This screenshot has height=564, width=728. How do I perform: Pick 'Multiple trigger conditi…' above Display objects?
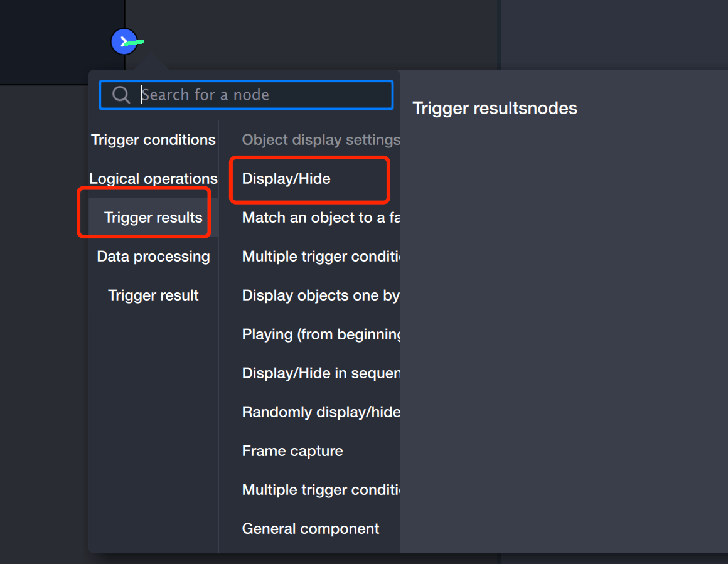click(x=320, y=257)
